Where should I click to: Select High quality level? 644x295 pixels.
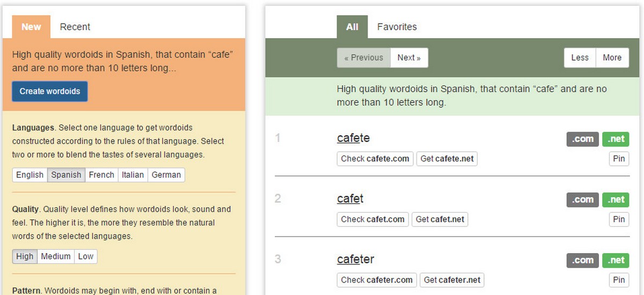click(25, 256)
